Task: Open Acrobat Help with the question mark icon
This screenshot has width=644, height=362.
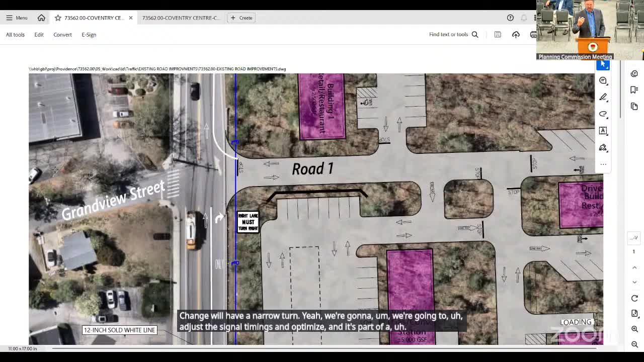Action: [510, 18]
